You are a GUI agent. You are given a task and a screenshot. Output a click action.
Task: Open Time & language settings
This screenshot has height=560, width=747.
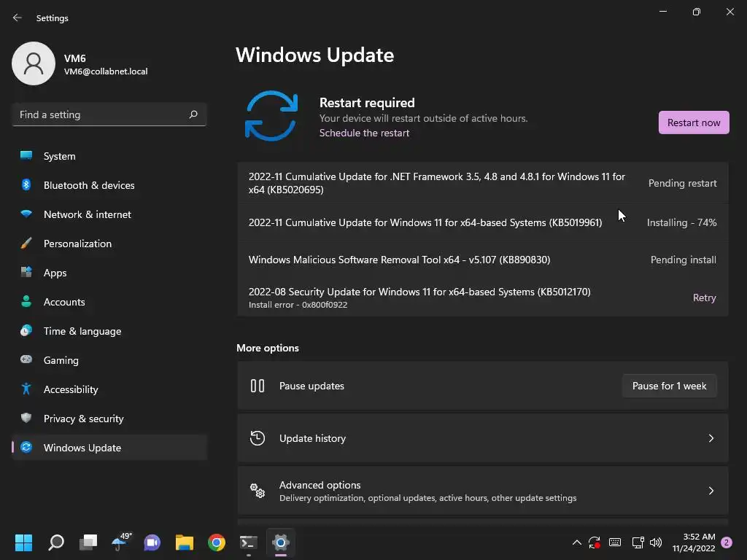coord(109,331)
